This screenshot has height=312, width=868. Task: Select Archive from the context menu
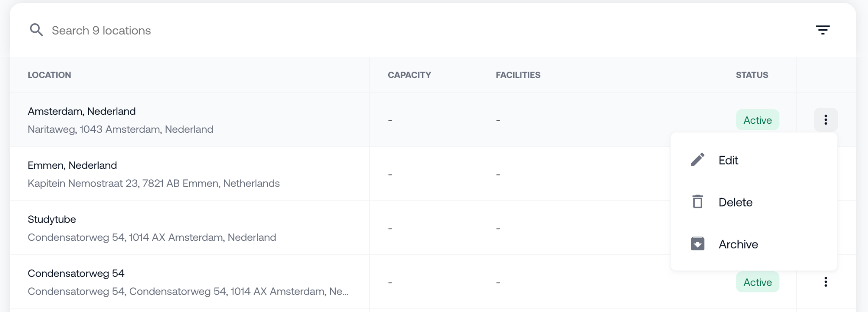point(738,244)
